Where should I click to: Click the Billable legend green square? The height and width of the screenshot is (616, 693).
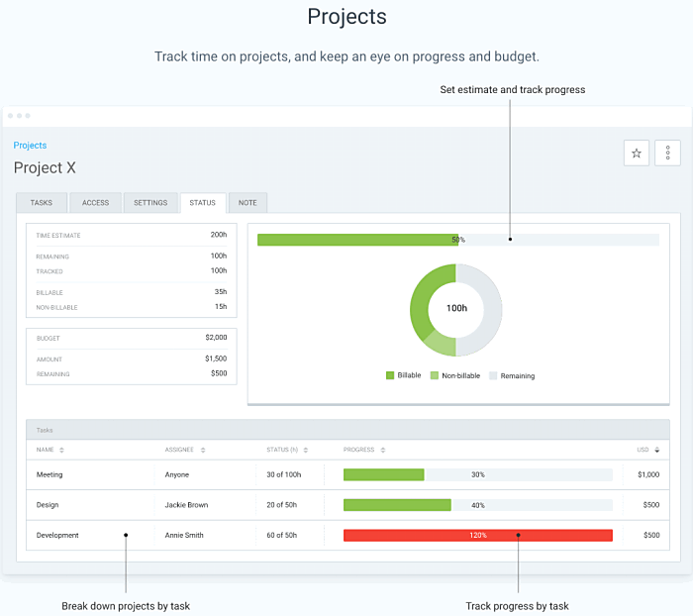click(390, 375)
